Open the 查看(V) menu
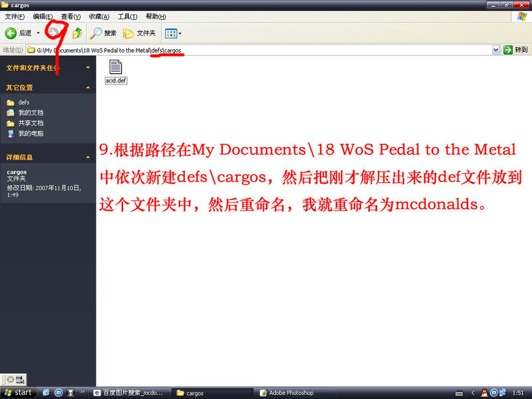Image resolution: width=532 pixels, height=399 pixels. (70, 16)
